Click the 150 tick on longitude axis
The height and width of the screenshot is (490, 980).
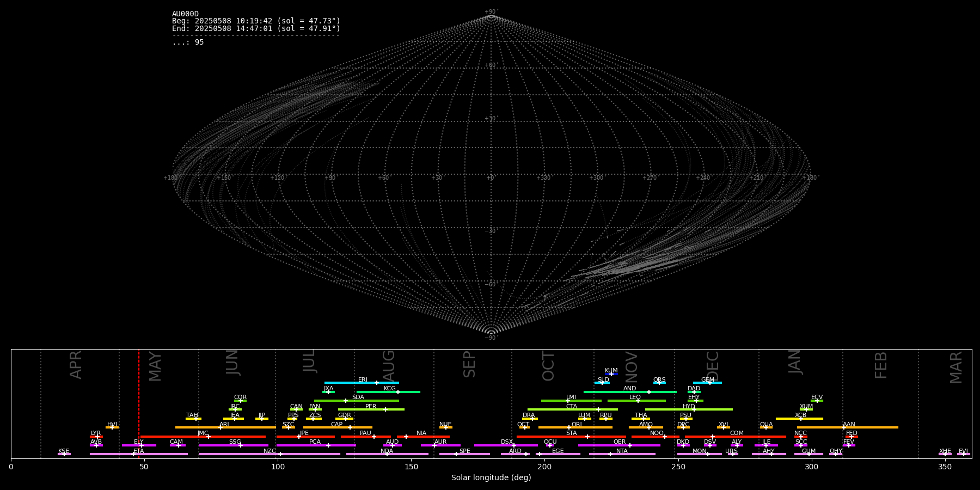point(411,467)
